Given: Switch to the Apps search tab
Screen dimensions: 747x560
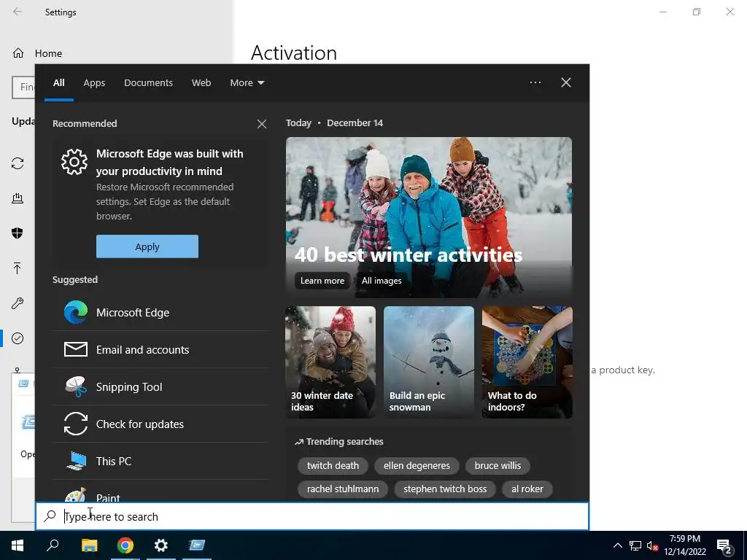Looking at the screenshot, I should tap(94, 83).
